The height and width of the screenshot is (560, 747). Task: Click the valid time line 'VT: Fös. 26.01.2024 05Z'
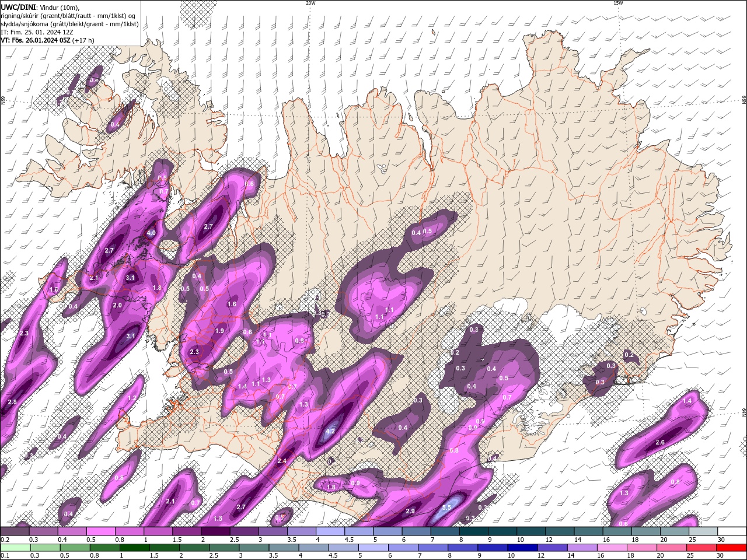click(36, 40)
